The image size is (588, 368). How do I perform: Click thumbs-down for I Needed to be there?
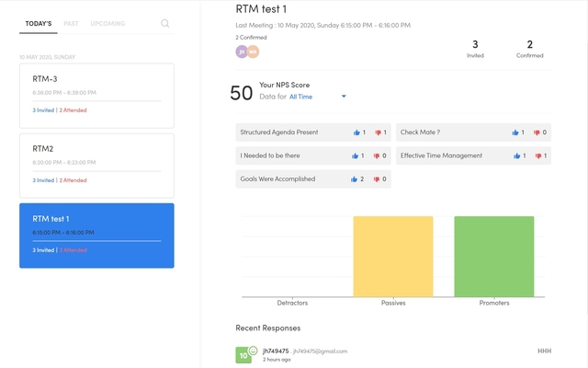(376, 155)
